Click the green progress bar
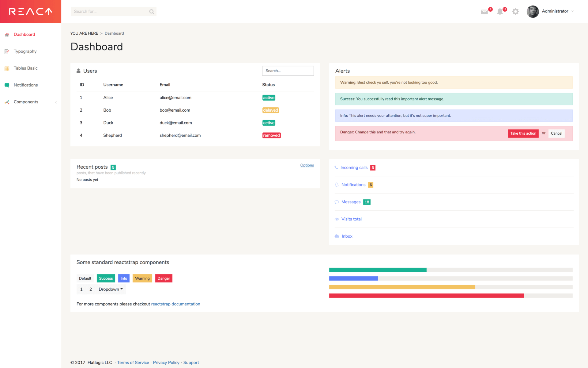The height and width of the screenshot is (368, 588). point(377,270)
